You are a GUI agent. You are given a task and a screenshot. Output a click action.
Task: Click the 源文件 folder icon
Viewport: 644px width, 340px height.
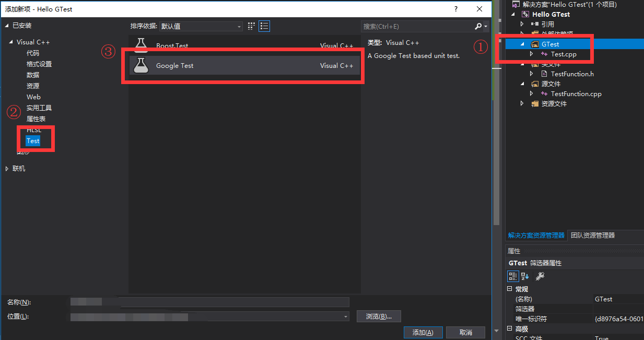tap(535, 84)
